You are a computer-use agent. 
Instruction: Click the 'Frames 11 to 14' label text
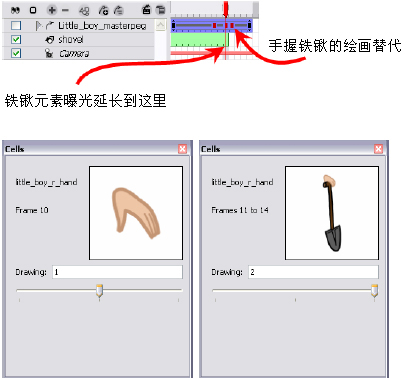coord(240,210)
